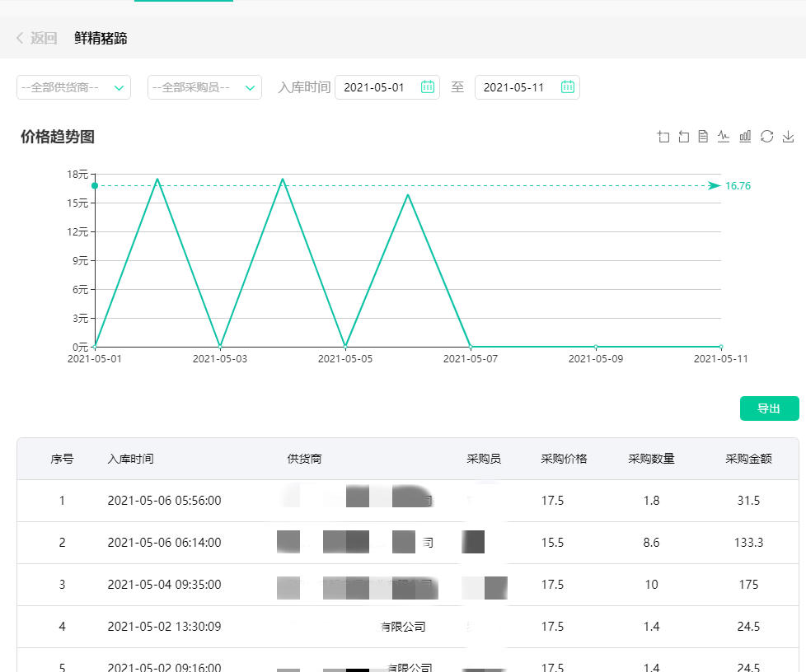Expand the 全部供货商 supplier dropdown

coord(73,87)
